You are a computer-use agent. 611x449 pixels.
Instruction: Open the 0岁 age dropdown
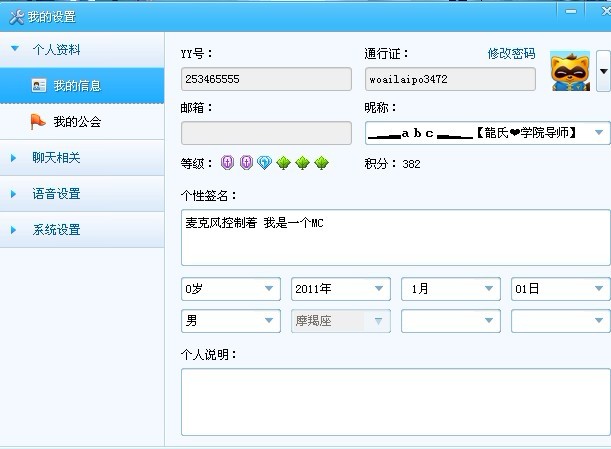231,289
